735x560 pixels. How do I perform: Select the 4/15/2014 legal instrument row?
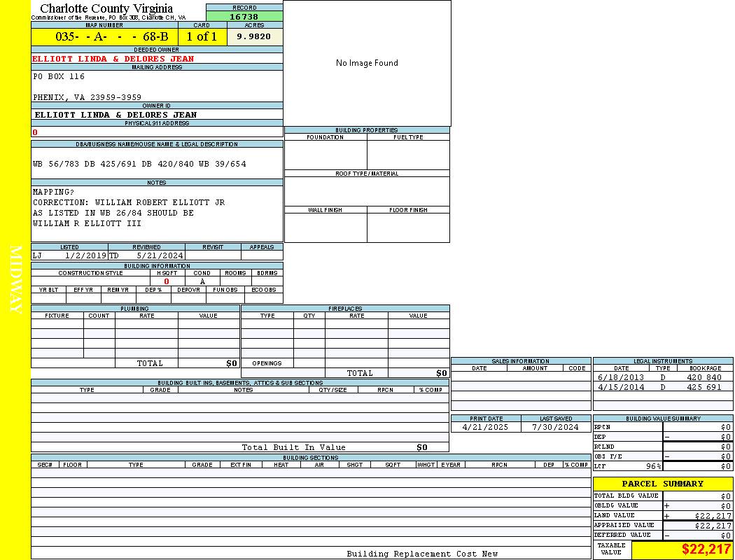(662, 387)
